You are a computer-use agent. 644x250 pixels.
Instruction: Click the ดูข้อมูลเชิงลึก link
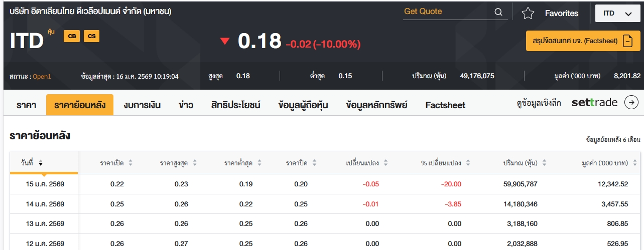click(x=539, y=103)
